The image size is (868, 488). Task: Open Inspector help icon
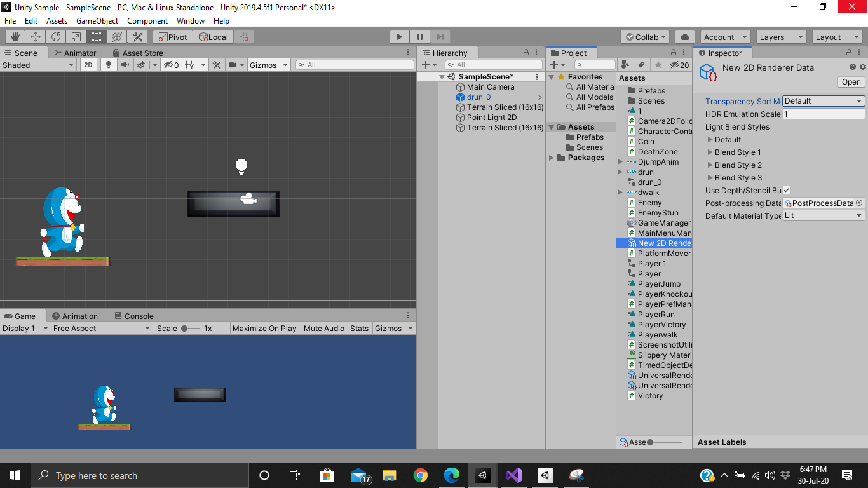click(853, 67)
